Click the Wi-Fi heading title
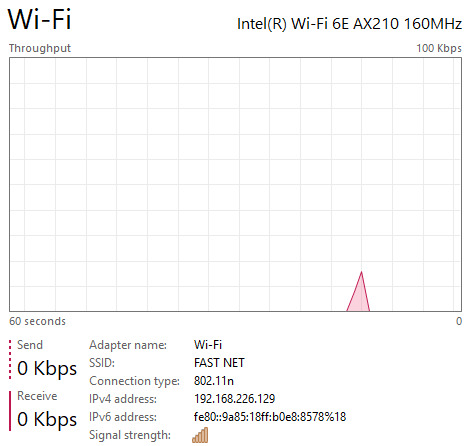Viewport: 471px width, 446px height. (39, 19)
